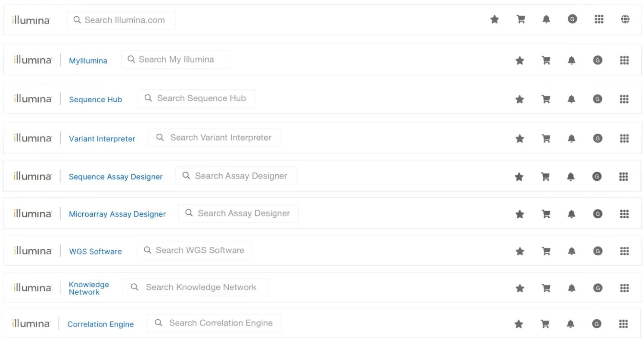Open apps grid in the Variant Interpreter bar

(x=624, y=138)
